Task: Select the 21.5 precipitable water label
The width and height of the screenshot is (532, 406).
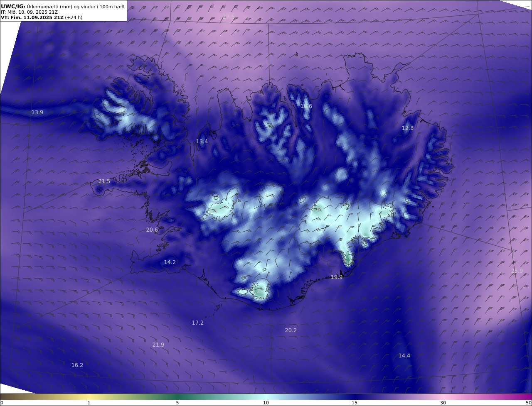Action: 104,181
